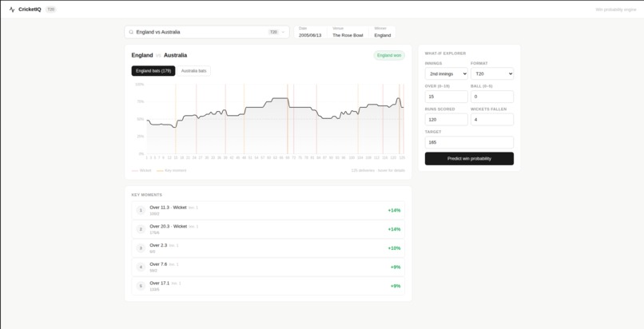Screen dimensions: 644x329
Task: Click the Winner value England
Action: 383,35
